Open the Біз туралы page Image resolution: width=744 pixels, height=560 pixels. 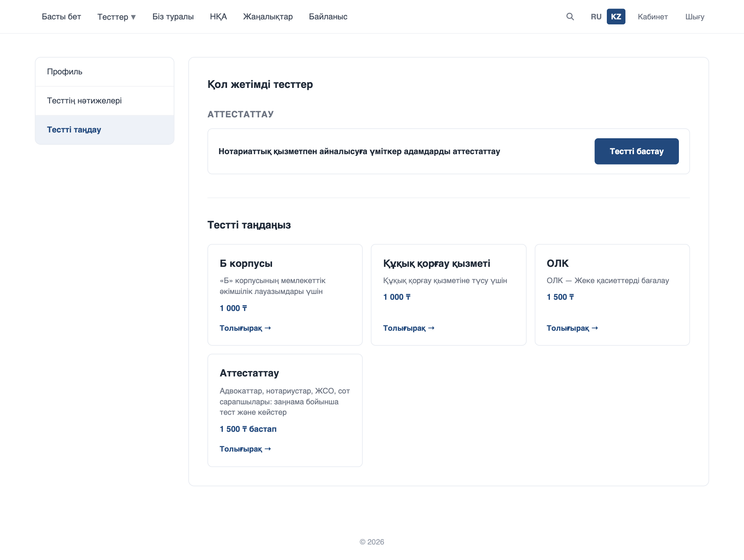point(173,17)
